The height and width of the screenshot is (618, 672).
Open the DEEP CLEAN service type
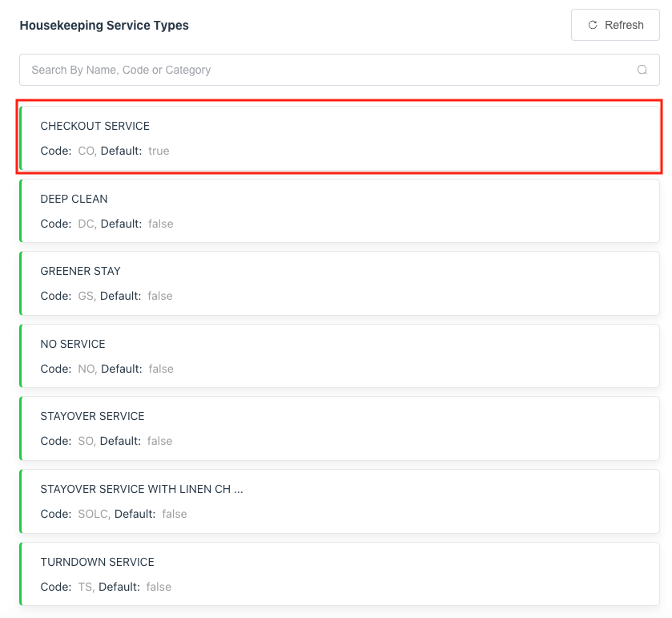(74, 199)
